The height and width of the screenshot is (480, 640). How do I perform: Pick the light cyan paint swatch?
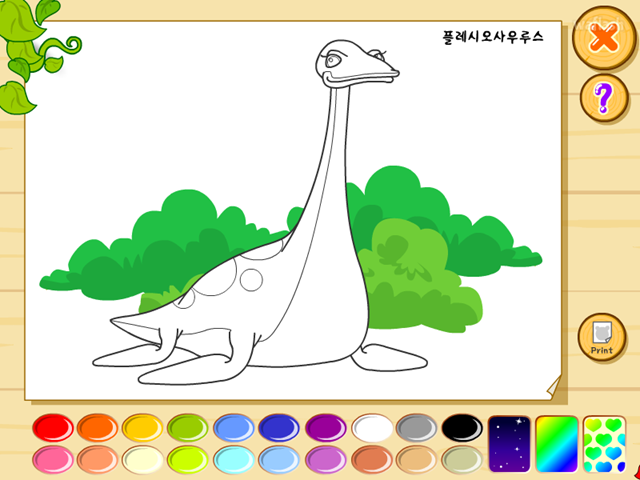[234, 459]
